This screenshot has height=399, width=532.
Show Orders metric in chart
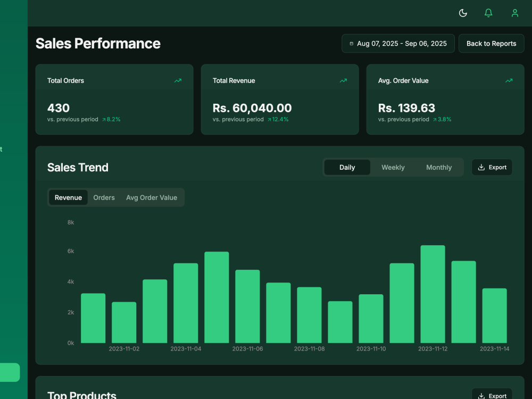click(x=104, y=197)
